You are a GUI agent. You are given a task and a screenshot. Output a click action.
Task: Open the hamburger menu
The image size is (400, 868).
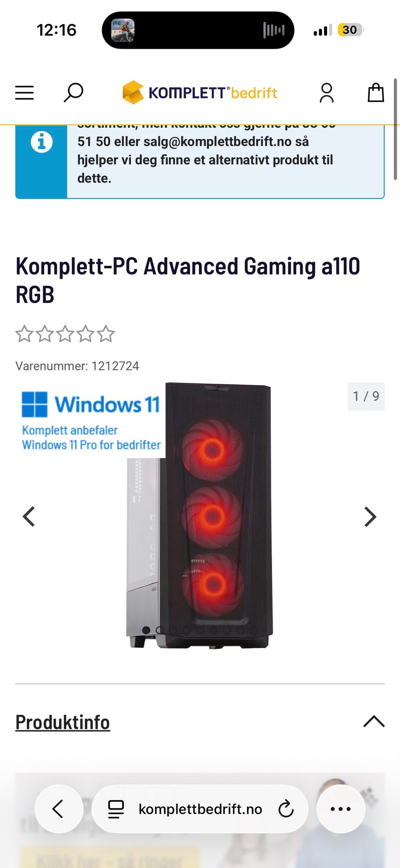click(25, 93)
